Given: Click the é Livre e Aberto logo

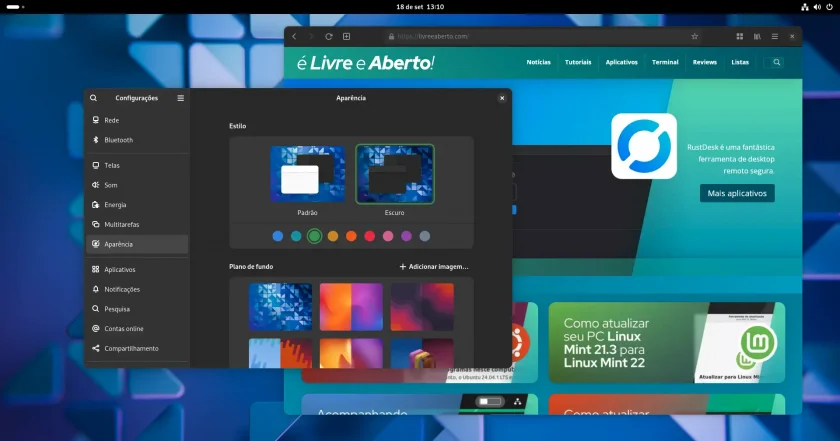Looking at the screenshot, I should [x=365, y=63].
